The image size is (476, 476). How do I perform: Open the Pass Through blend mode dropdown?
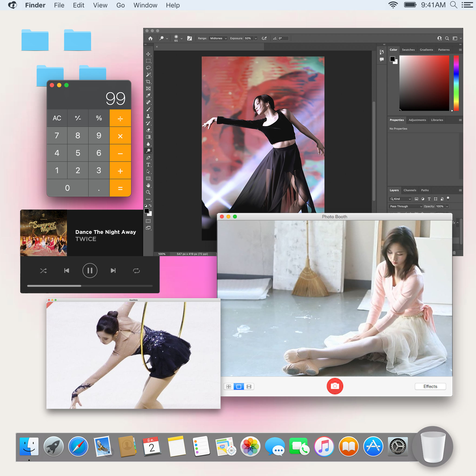pos(406,206)
